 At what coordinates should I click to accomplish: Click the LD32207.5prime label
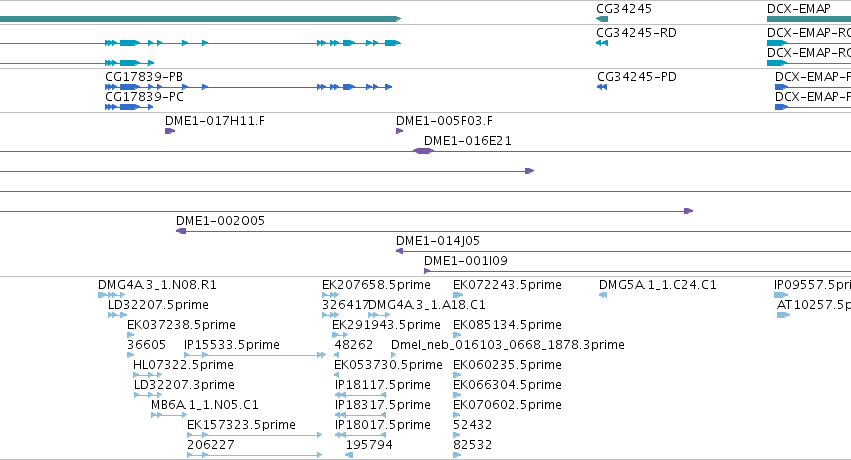[x=158, y=305]
